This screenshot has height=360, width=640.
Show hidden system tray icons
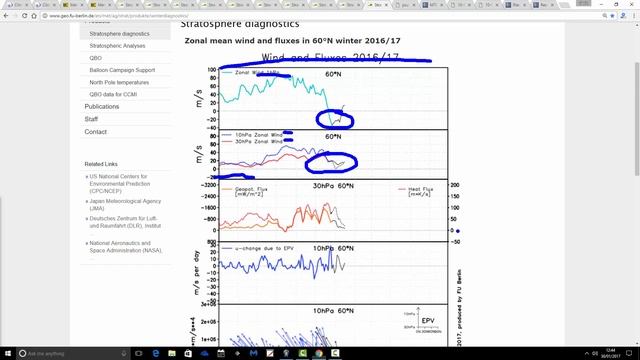(587, 353)
